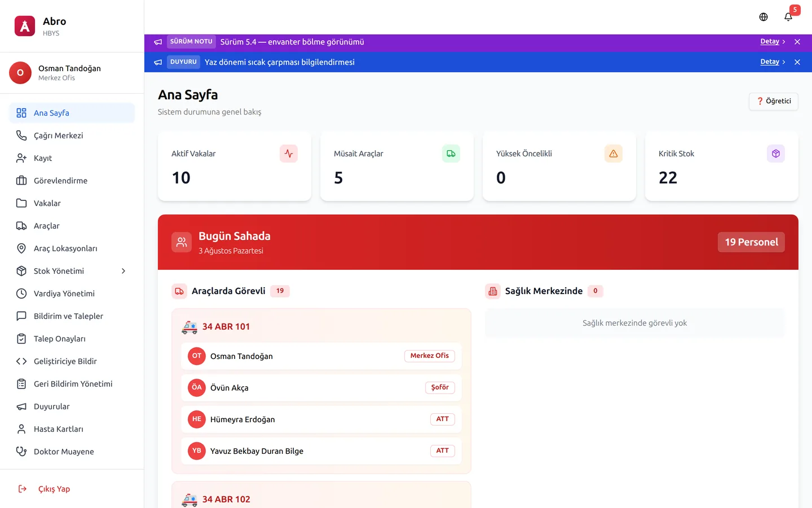Image resolution: width=812 pixels, height=508 pixels.
Task: Click the megaphone icon in Duyuru banner
Action: (158, 62)
